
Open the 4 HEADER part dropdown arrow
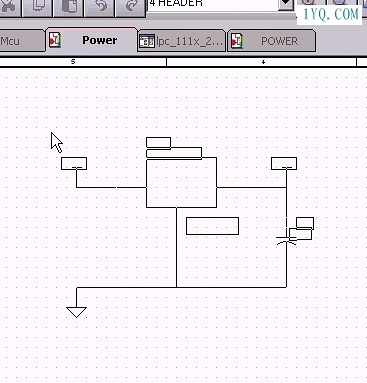(x=286, y=4)
